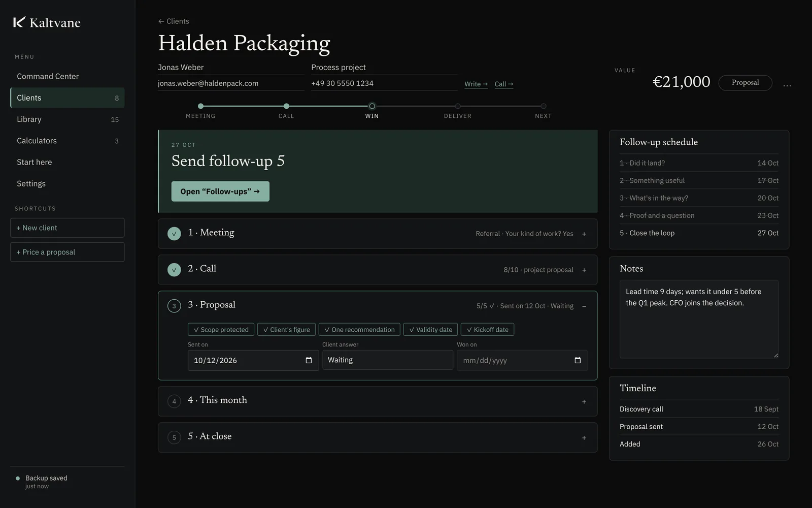Click the 'Halden Packaging' client title
The height and width of the screenshot is (508, 812).
[x=244, y=44]
